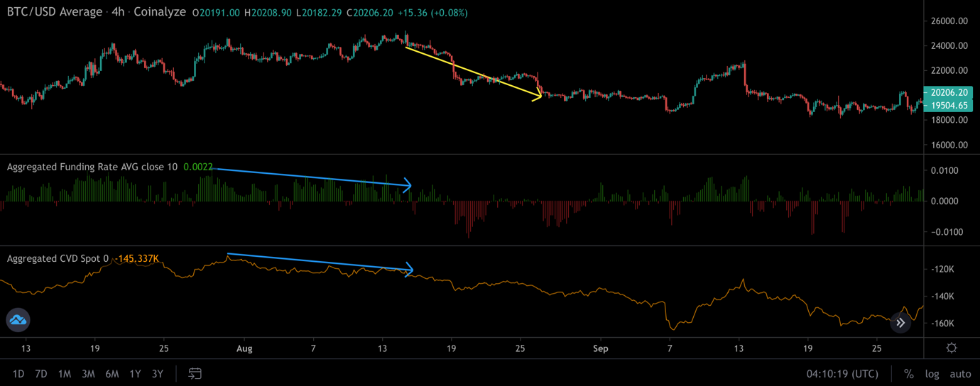This screenshot has width=980, height=386.
Task: Toggle percent scale mode
Action: (x=909, y=374)
